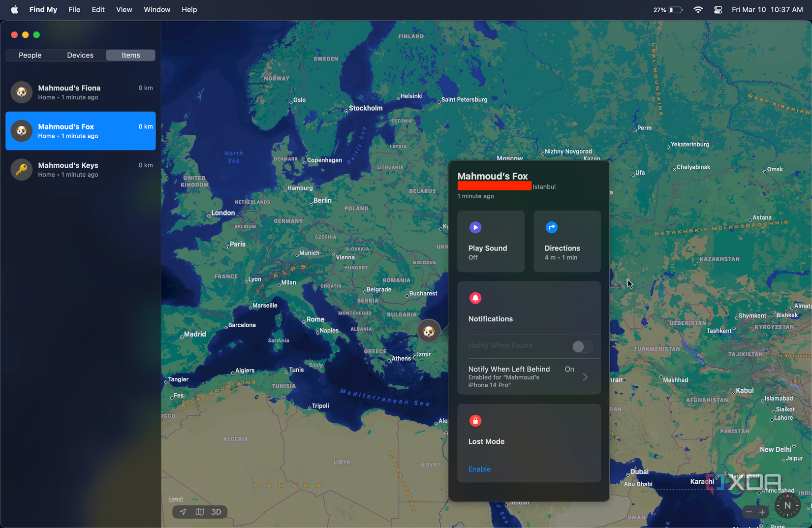Viewport: 812px width, 528px height.
Task: Click the compass North indicator
Action: click(787, 505)
